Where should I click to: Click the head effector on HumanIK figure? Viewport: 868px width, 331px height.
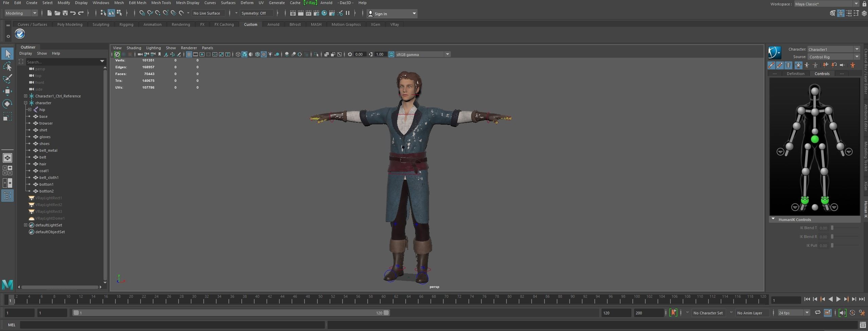pyautogui.click(x=815, y=91)
